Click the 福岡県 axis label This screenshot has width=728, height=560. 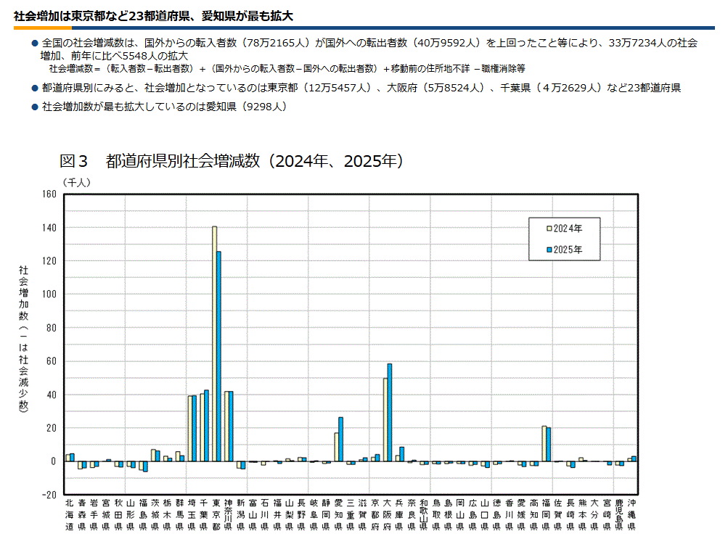546,514
